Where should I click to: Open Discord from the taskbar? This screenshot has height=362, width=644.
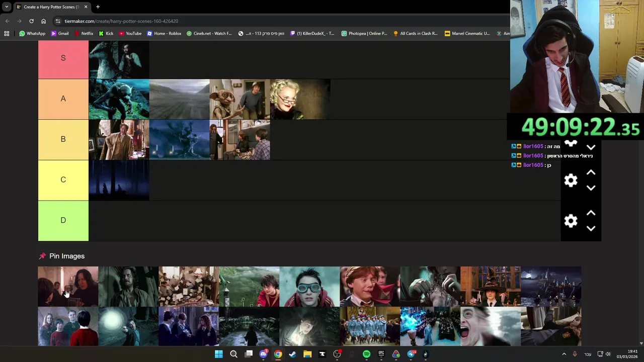pos(263,354)
